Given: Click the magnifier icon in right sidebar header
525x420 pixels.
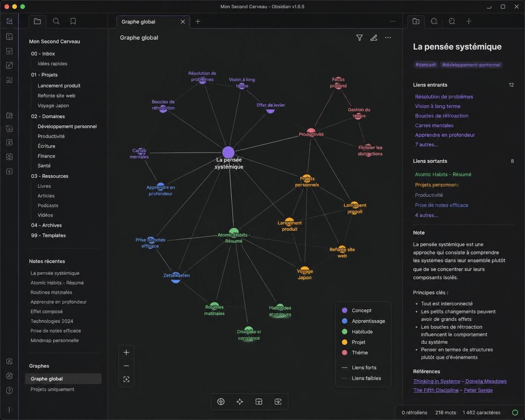Looking at the screenshot, I should tap(452, 21).
